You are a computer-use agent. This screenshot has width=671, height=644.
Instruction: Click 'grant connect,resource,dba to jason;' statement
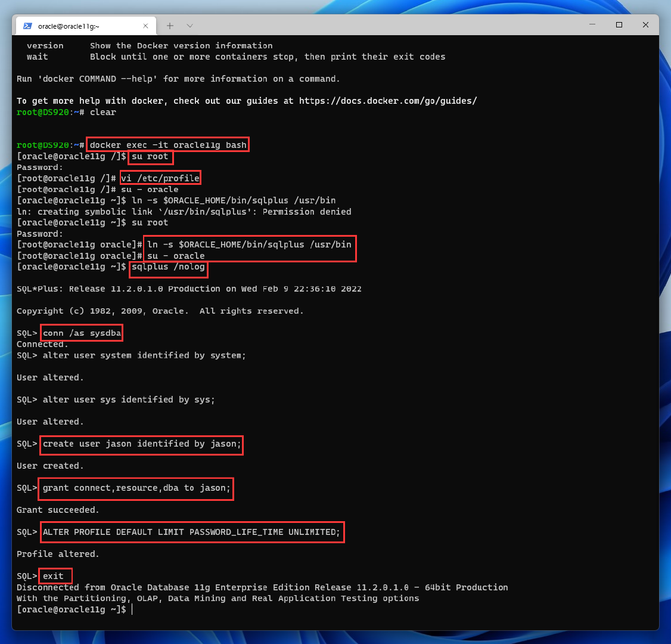136,488
